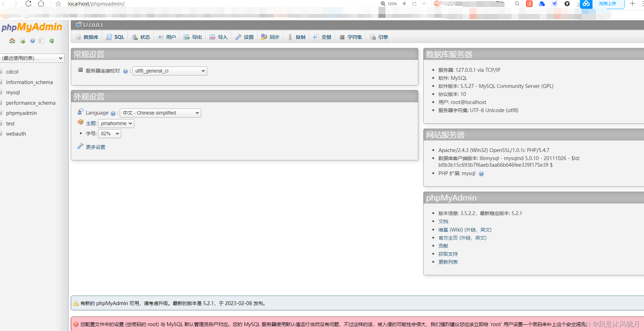Click the share icon in address bar
The height and width of the screenshot is (331, 644).
(414, 4)
